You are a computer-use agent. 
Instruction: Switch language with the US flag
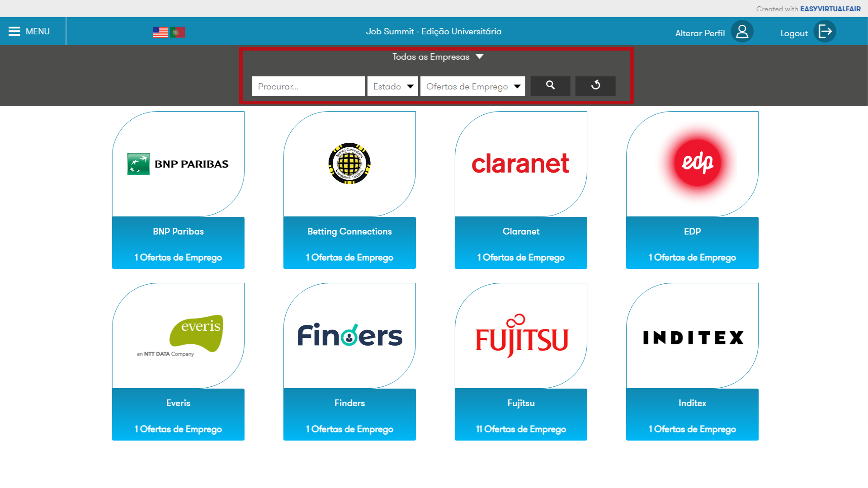160,32
